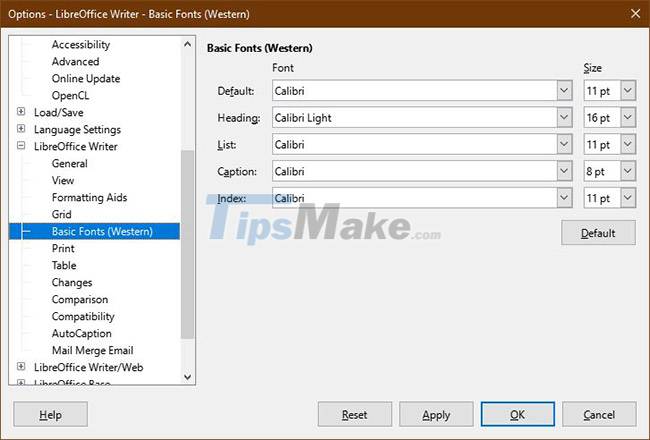Click the tree scrollbar up arrow
The width and height of the screenshot is (650, 440).
point(188,44)
